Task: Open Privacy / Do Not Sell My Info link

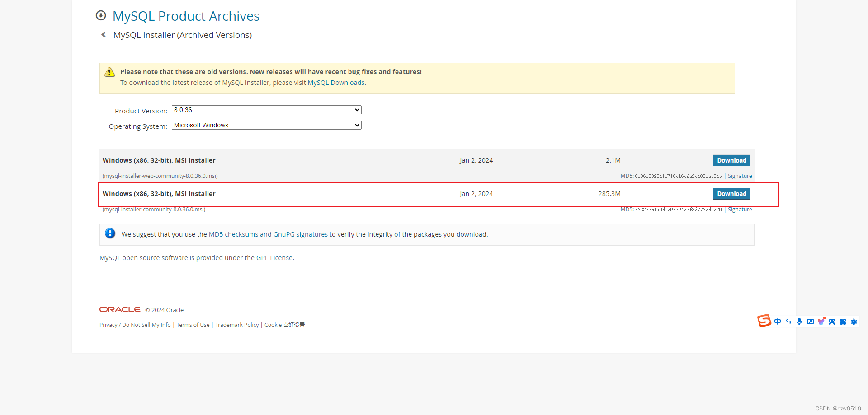Action: 135,325
